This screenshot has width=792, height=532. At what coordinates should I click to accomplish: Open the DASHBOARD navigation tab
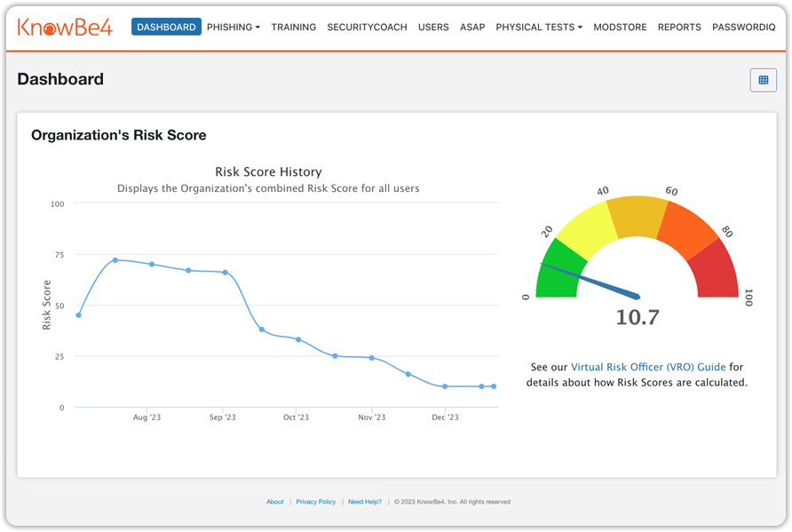coord(166,27)
